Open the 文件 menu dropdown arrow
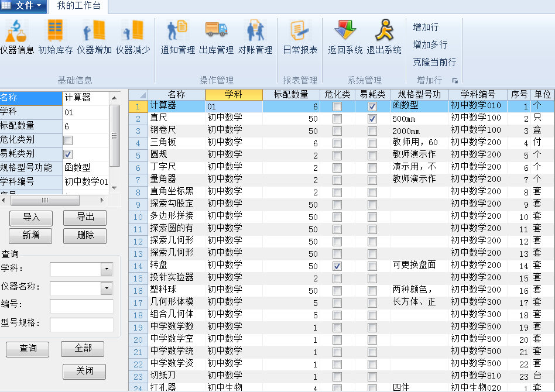Screen dimensions: 555x392 coord(39,5)
